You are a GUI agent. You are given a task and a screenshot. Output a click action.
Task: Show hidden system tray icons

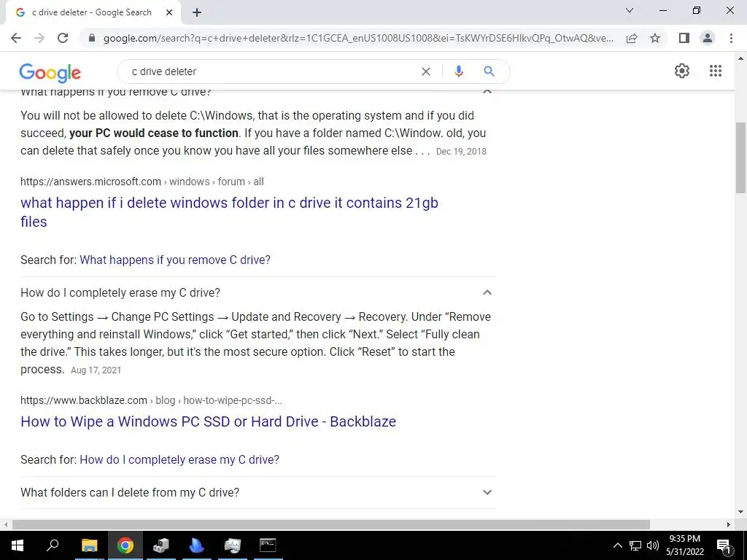click(x=617, y=545)
